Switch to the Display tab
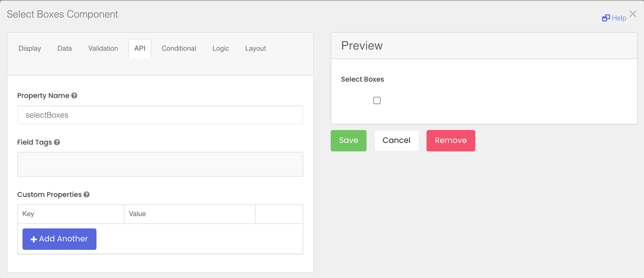 [30, 48]
